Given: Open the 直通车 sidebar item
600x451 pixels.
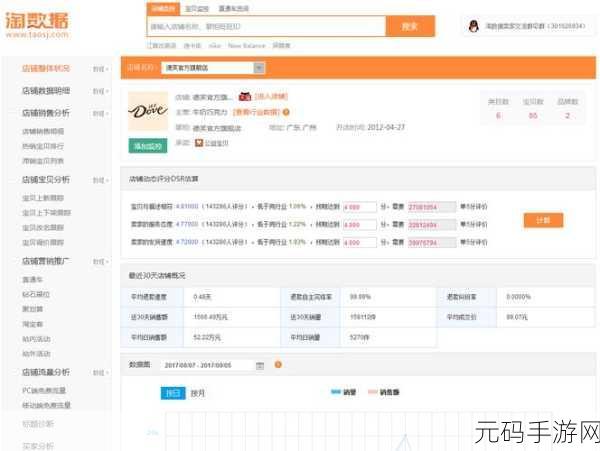Looking at the screenshot, I should click(33, 280).
